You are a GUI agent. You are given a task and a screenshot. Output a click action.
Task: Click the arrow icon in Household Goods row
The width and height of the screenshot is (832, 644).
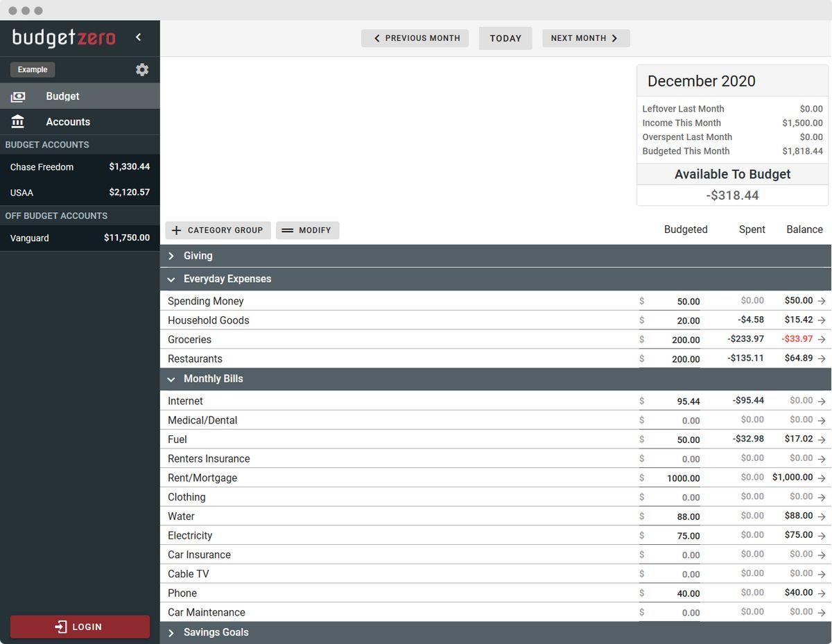pyautogui.click(x=822, y=320)
